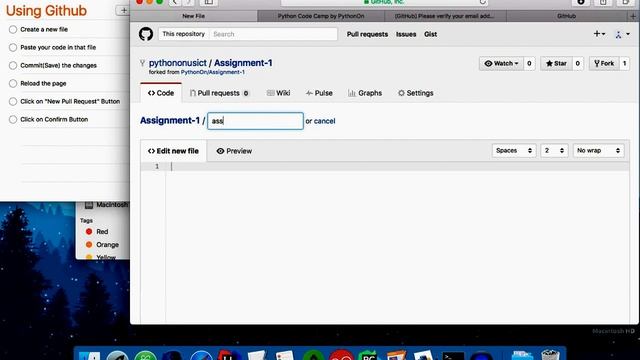Viewport: 640px width, 360px height.
Task: Open the Pulse tab
Action: tap(319, 93)
